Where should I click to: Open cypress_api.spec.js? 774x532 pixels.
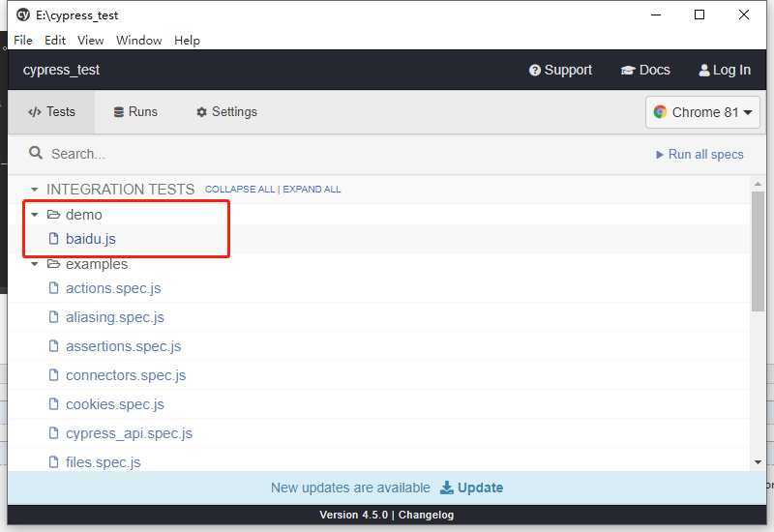(129, 433)
